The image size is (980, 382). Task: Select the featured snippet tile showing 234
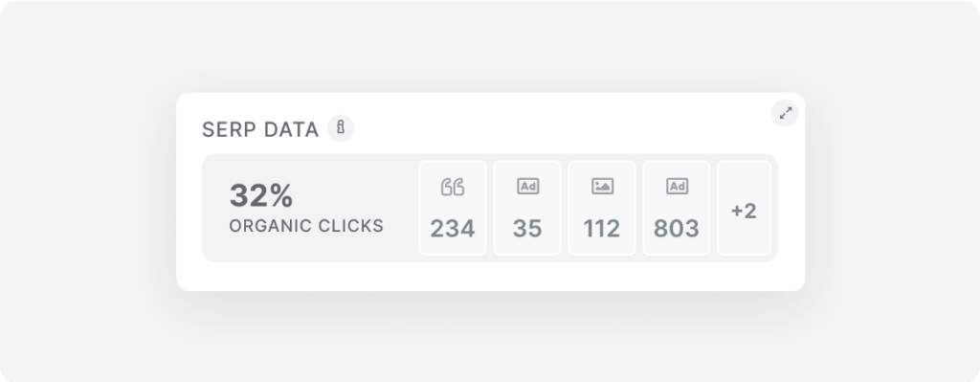pyautogui.click(x=453, y=208)
